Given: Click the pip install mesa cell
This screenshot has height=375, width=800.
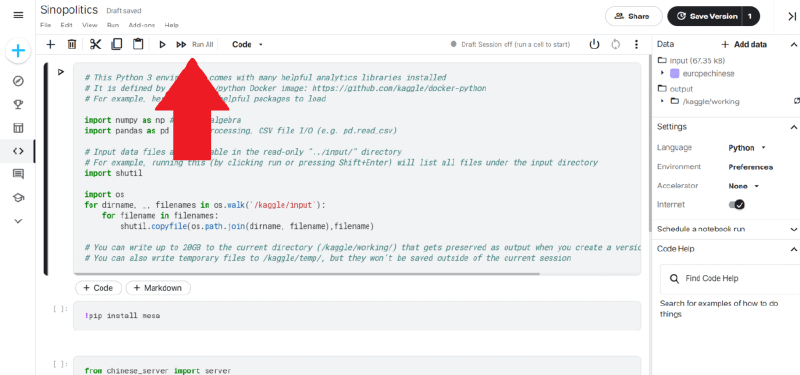Looking at the screenshot, I should pos(357,316).
